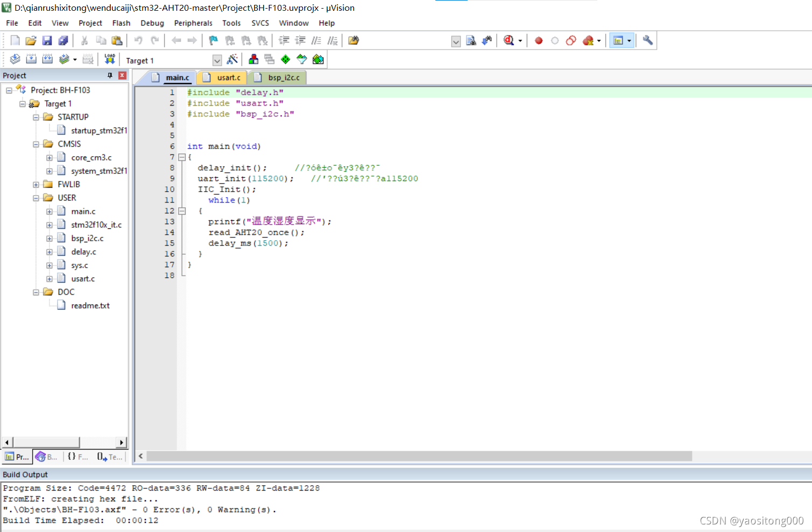
Task: Open the Flash menu
Action: (121, 23)
